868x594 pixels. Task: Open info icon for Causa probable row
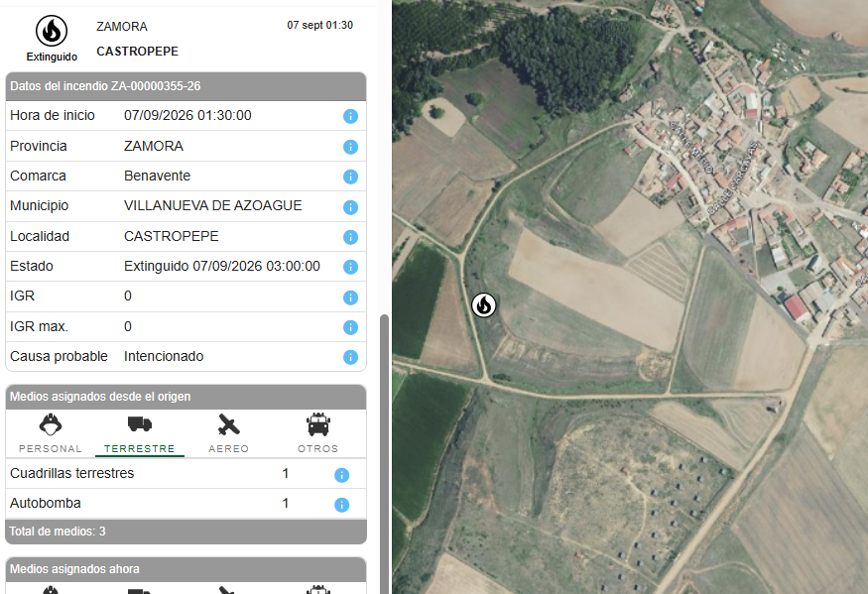350,357
